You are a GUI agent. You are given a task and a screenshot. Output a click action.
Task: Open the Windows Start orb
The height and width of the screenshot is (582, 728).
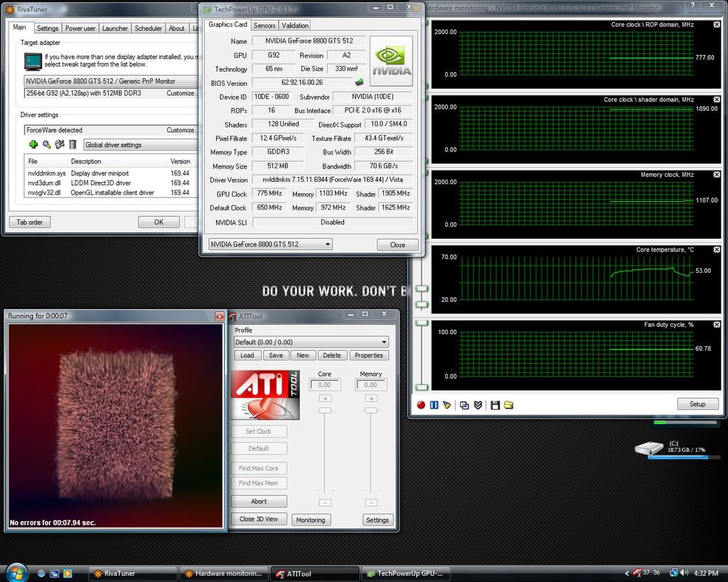tap(17, 573)
